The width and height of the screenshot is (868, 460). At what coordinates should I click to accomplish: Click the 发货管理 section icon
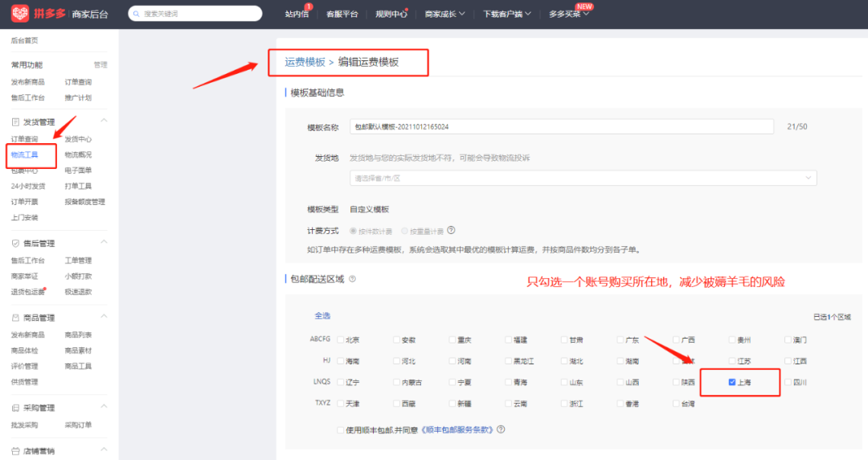[x=15, y=122]
